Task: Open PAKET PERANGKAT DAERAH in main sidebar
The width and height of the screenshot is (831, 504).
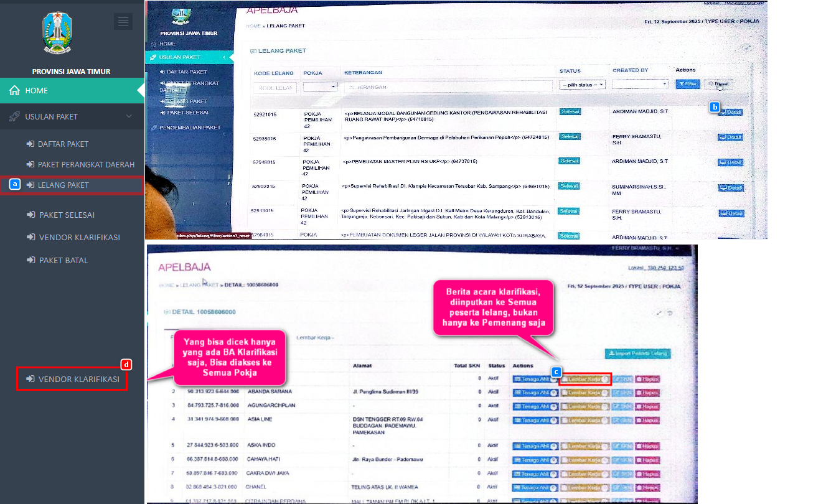Action: pyautogui.click(x=81, y=165)
